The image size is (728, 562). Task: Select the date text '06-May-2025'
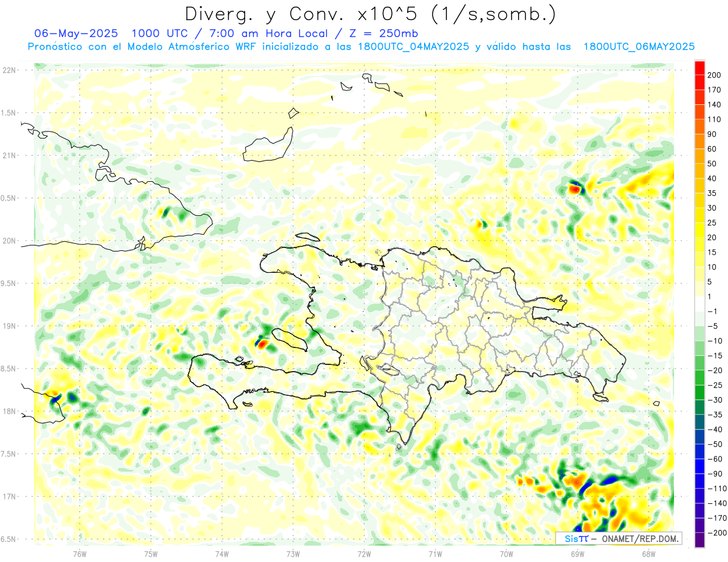pyautogui.click(x=76, y=33)
